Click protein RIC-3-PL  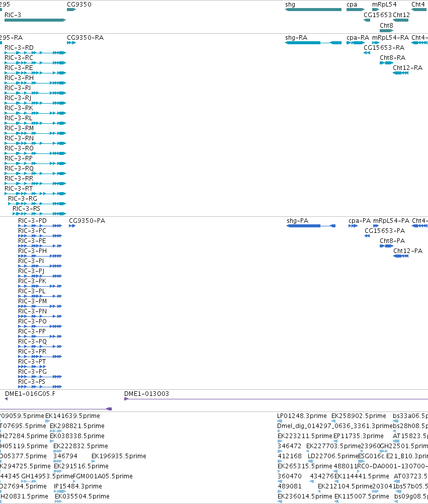(x=40, y=296)
